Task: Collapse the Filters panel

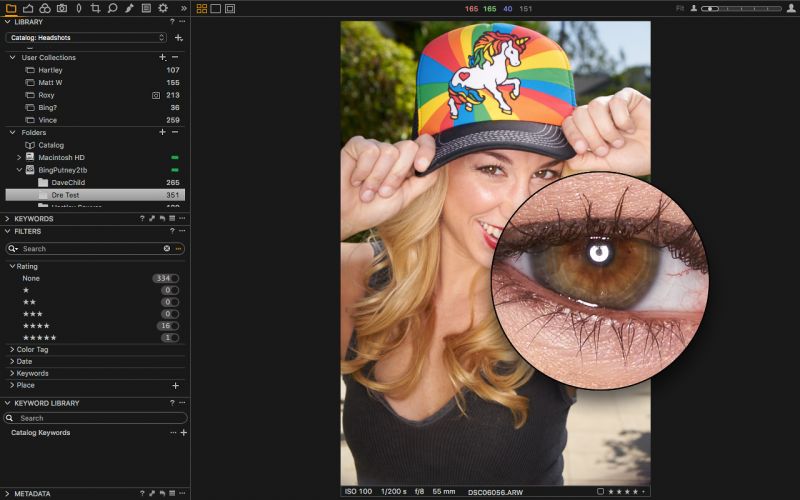Action: (x=7, y=231)
